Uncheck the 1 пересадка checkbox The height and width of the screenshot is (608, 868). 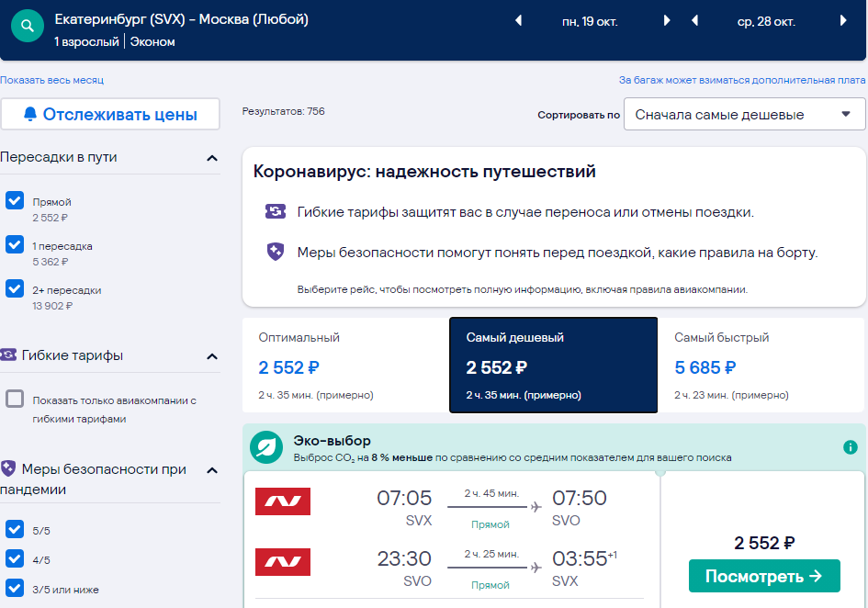[x=15, y=244]
